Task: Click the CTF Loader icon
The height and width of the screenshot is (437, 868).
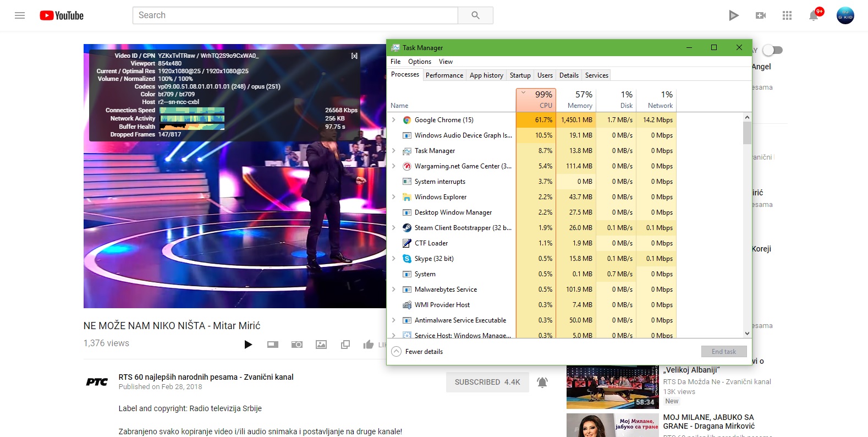Action: pyautogui.click(x=407, y=243)
